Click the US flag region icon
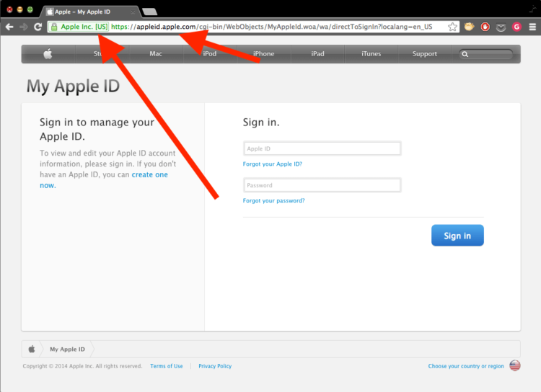This screenshot has height=392, width=541. (x=515, y=365)
